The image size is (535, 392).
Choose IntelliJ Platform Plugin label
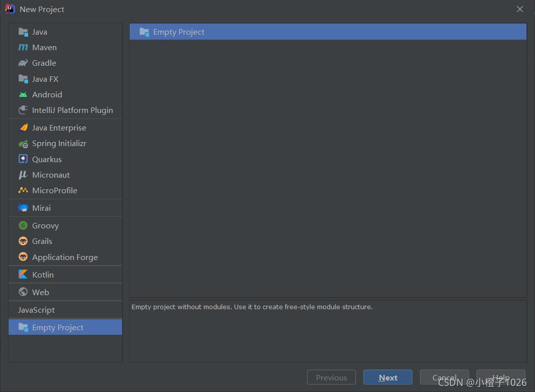point(72,110)
